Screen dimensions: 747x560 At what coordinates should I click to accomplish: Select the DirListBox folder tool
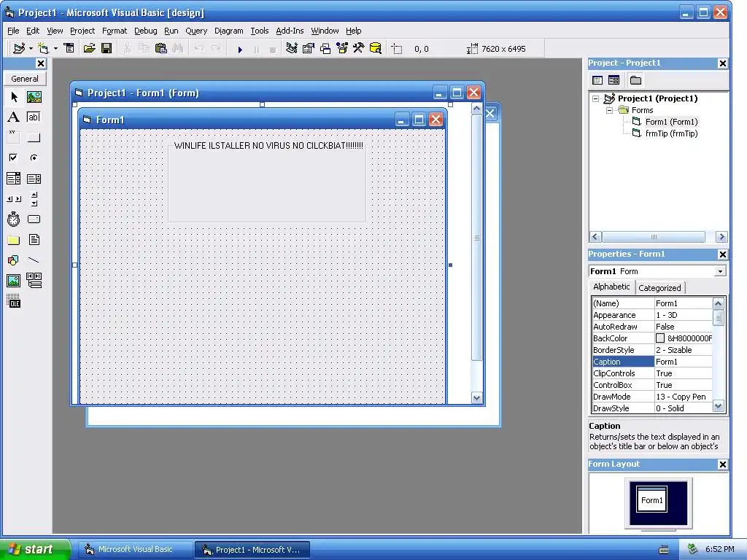tap(14, 240)
